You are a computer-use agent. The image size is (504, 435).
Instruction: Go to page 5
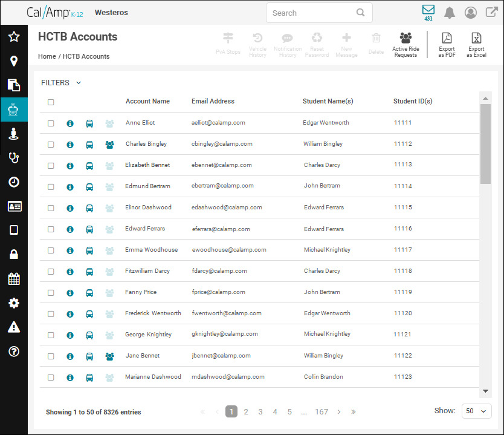(289, 412)
